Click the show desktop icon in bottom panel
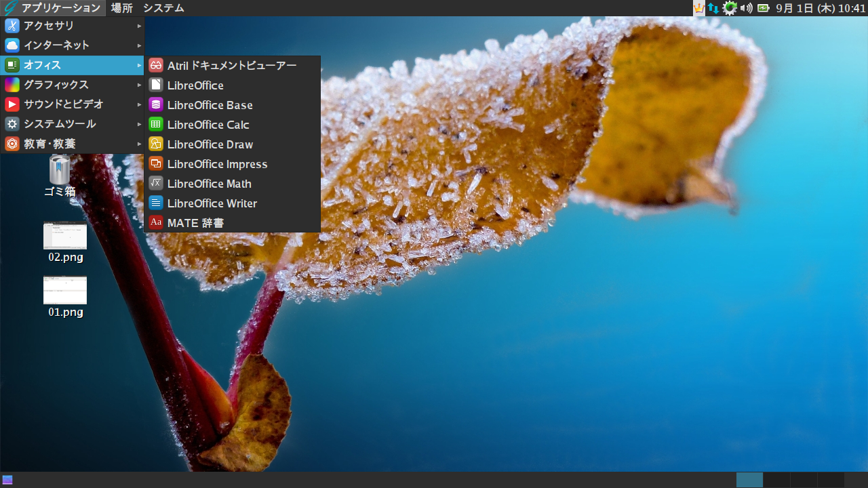 (7, 480)
